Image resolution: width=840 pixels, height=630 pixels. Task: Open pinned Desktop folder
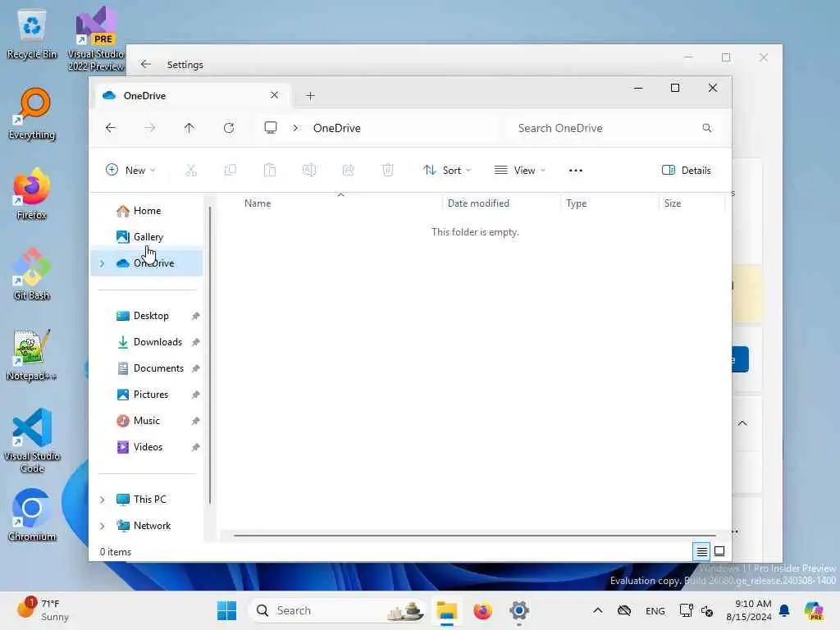(146, 316)
